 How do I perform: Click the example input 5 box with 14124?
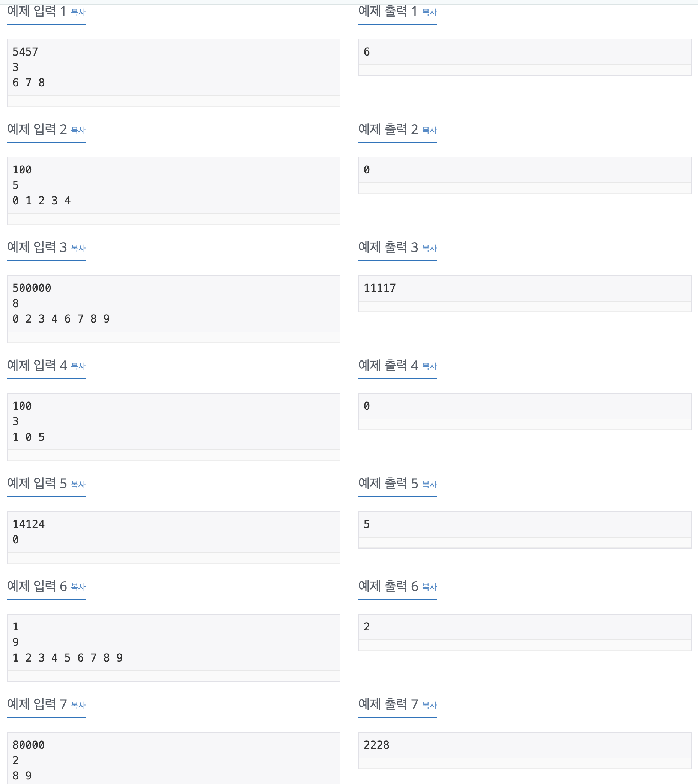pos(174,532)
